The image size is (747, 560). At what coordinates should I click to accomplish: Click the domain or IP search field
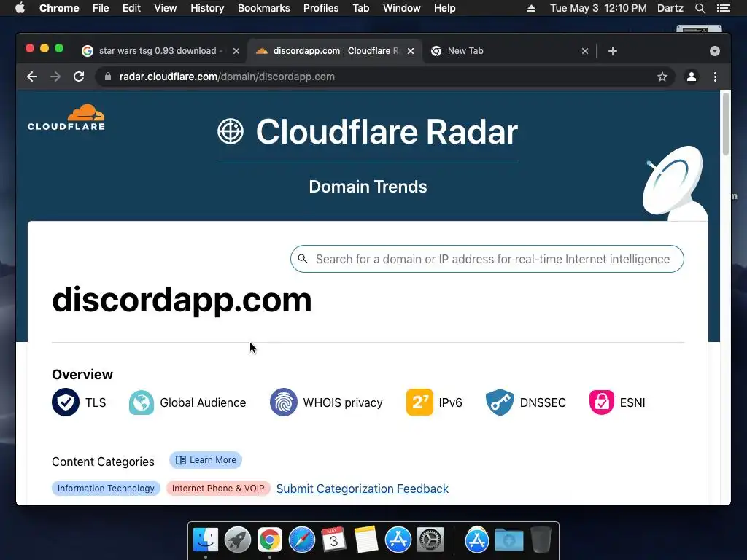[x=487, y=259]
